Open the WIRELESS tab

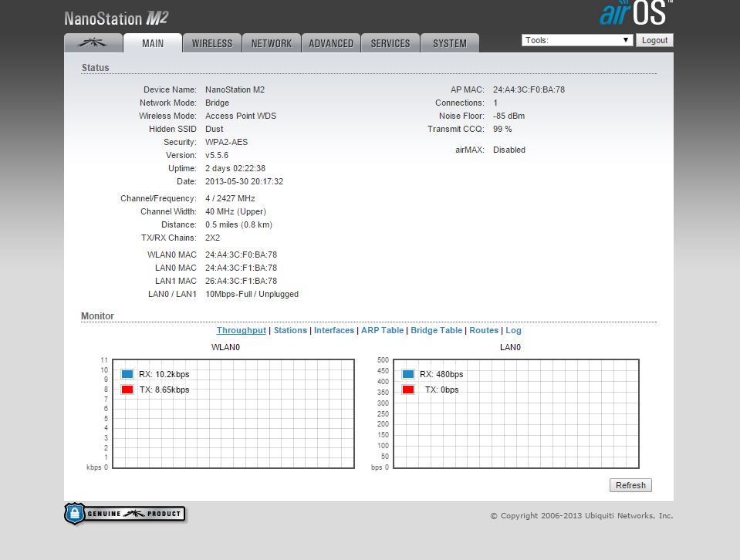click(x=212, y=43)
